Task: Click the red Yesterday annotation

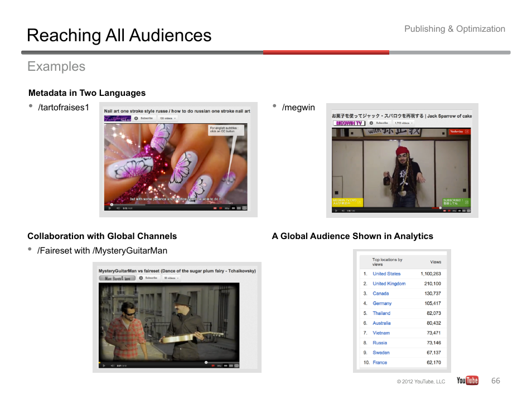Action: click(x=459, y=131)
